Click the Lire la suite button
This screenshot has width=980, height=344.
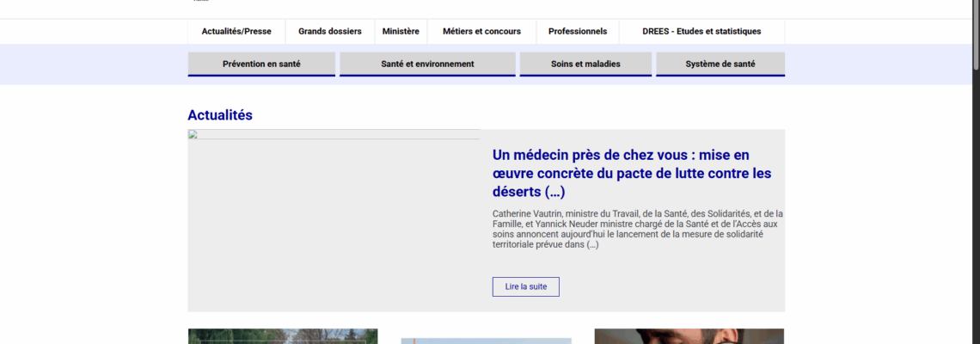click(x=525, y=286)
